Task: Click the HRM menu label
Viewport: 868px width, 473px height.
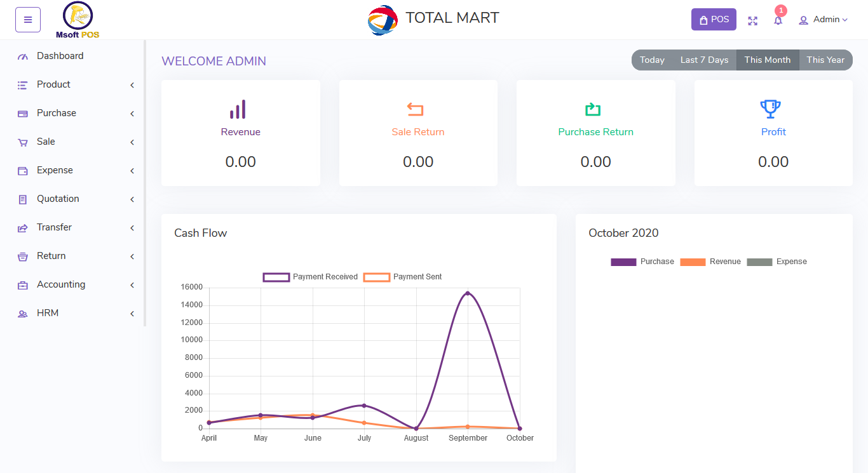Action: point(48,313)
